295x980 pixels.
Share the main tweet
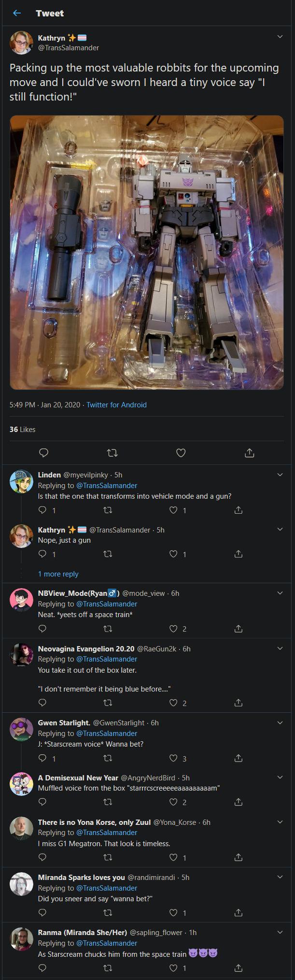(250, 453)
